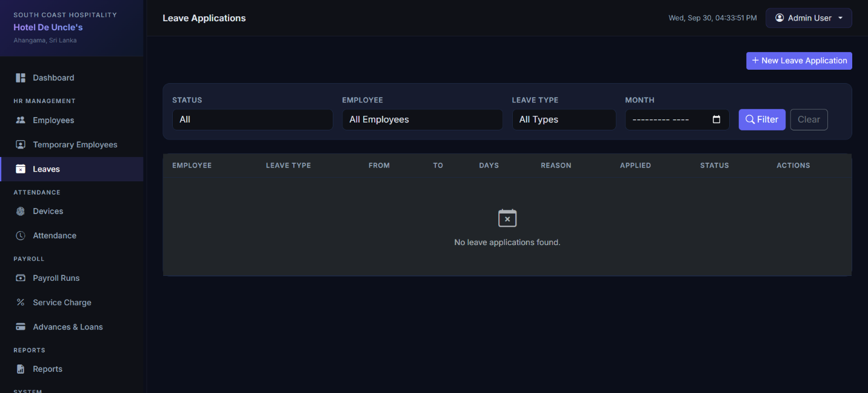The height and width of the screenshot is (393, 868).
Task: Click the Payroll Runs cash icon
Action: click(x=21, y=278)
